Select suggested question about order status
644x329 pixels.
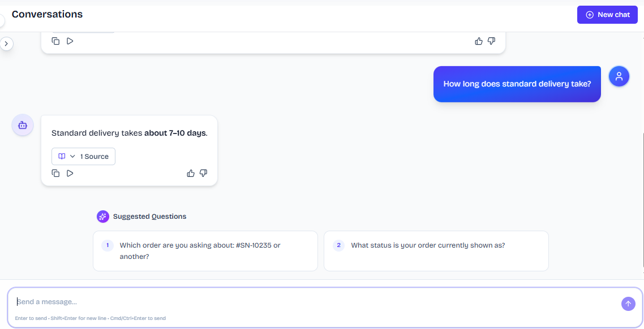(x=436, y=250)
